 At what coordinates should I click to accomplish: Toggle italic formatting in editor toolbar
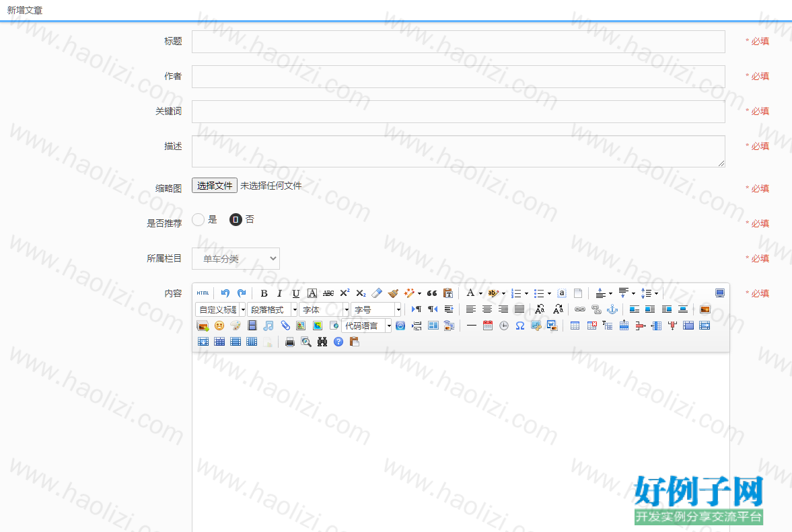pos(279,293)
